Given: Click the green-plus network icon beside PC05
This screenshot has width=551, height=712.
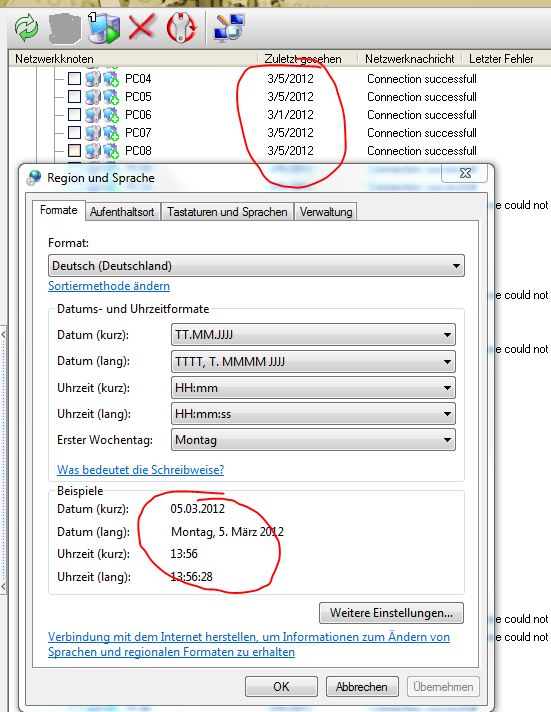Looking at the screenshot, I should [111, 97].
